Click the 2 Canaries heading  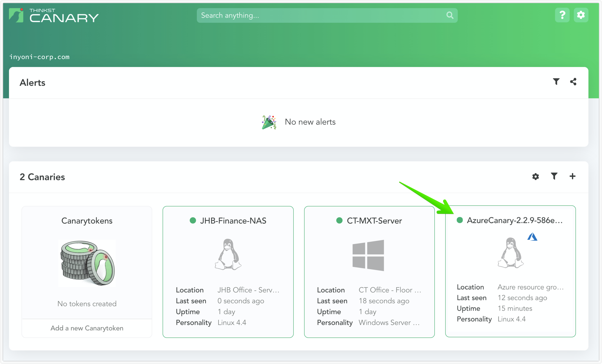click(42, 177)
